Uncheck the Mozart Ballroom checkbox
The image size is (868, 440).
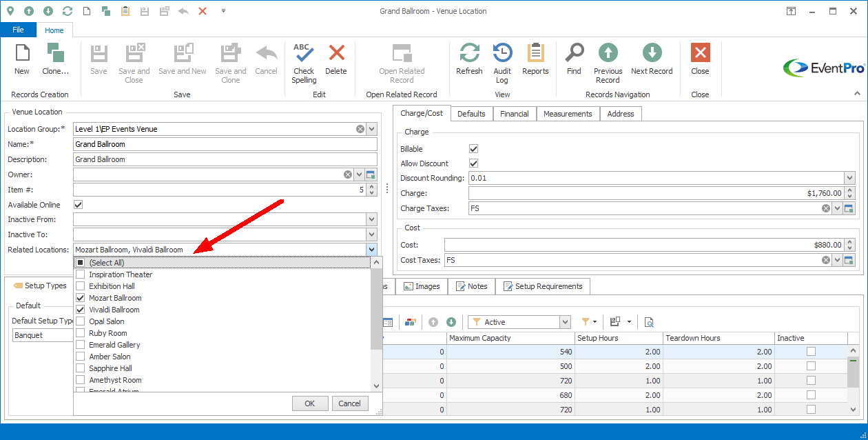(x=80, y=298)
